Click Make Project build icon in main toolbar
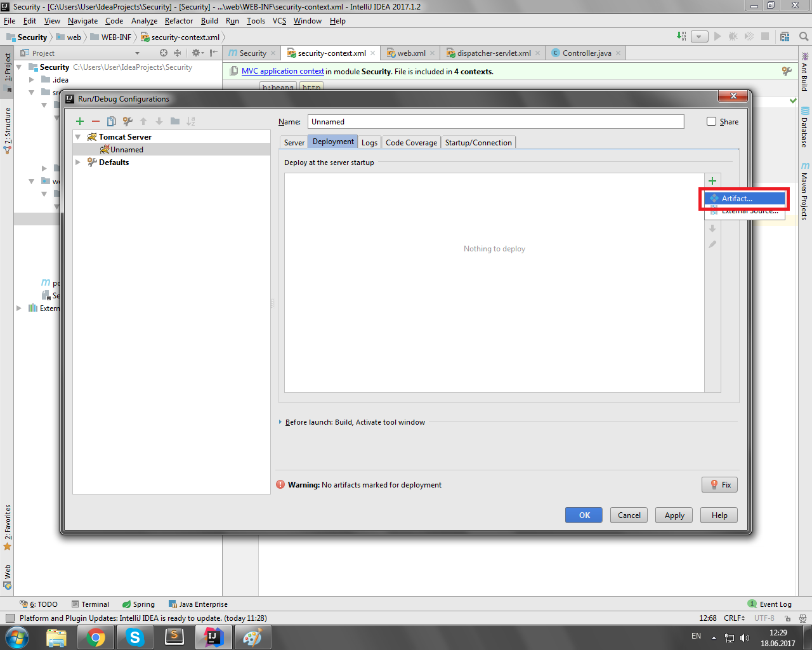 (x=681, y=37)
